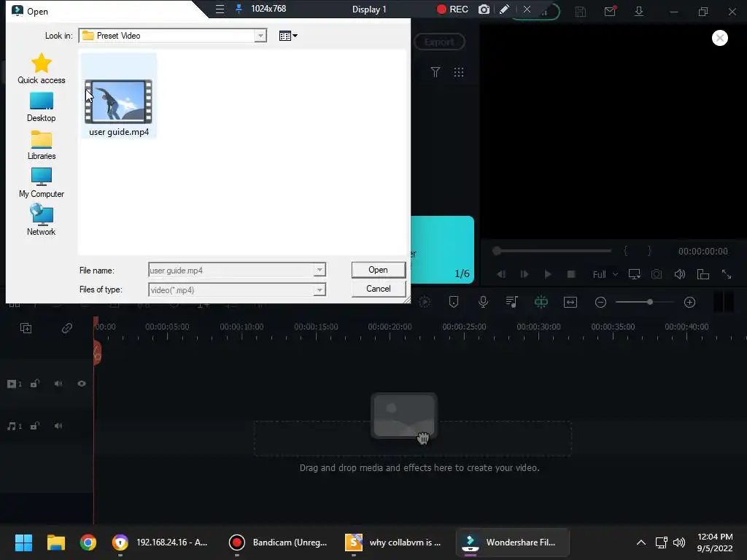This screenshot has height=560, width=747.
Task: Switch to the Bandicam taskbar window
Action: point(278,542)
